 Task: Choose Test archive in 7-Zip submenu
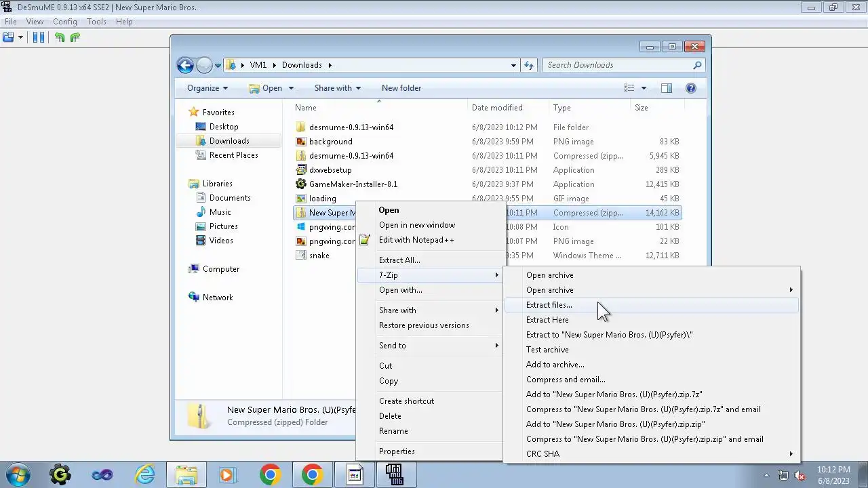tap(652, 350)
